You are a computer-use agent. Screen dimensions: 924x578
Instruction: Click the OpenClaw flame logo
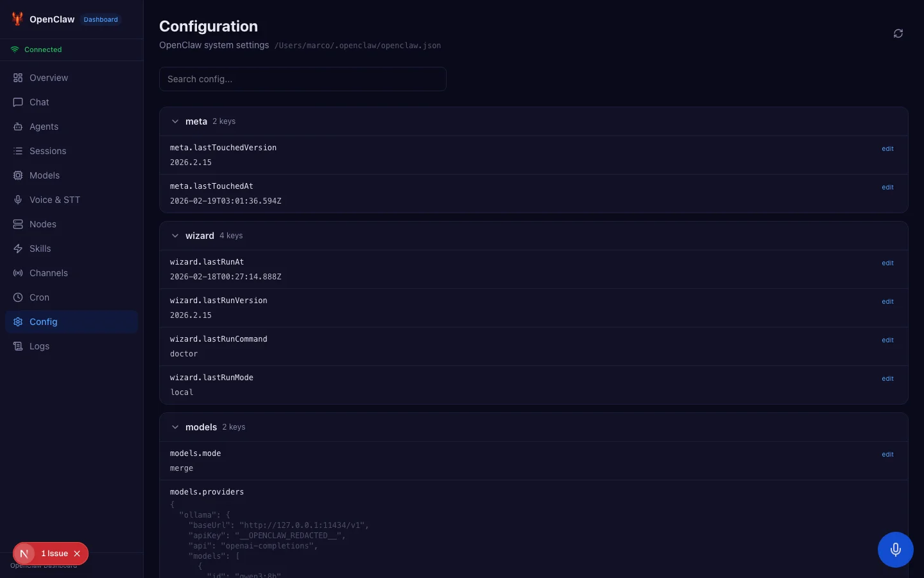pos(17,19)
